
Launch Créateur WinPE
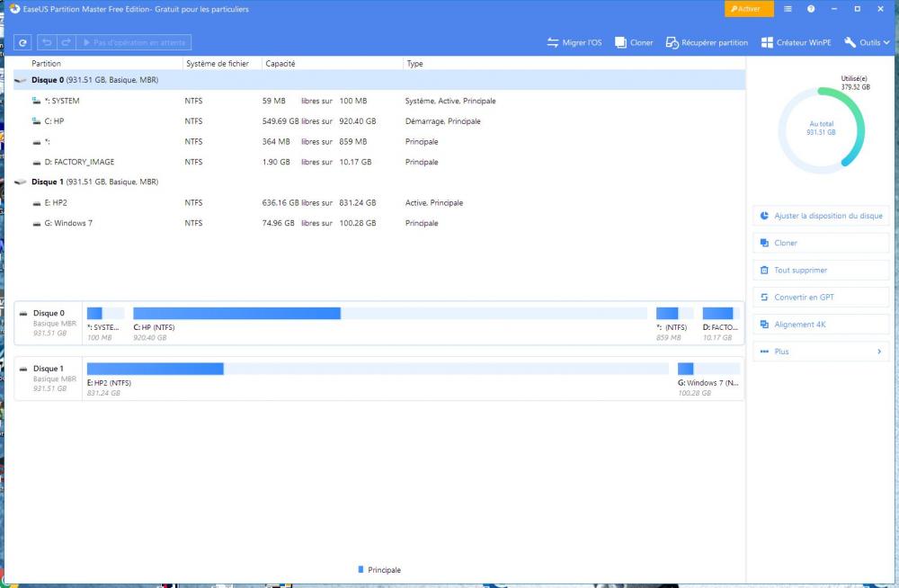[x=796, y=42]
